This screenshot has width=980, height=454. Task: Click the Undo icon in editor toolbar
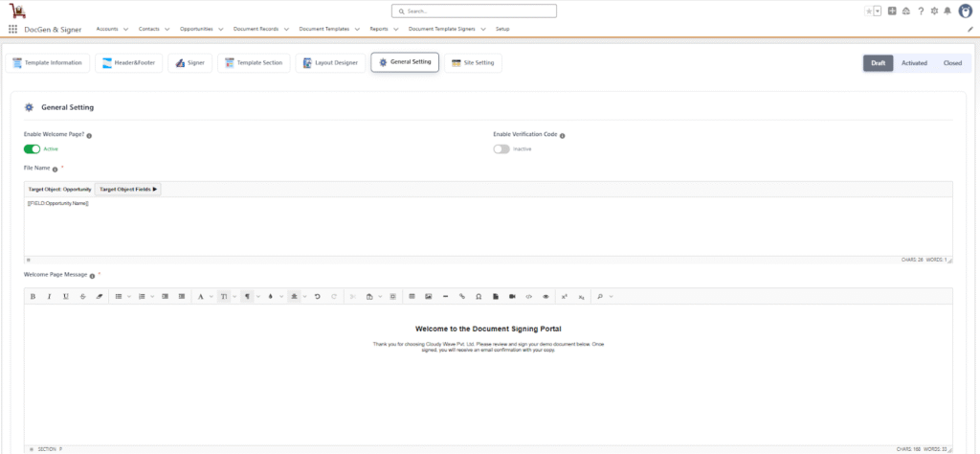[x=317, y=297]
